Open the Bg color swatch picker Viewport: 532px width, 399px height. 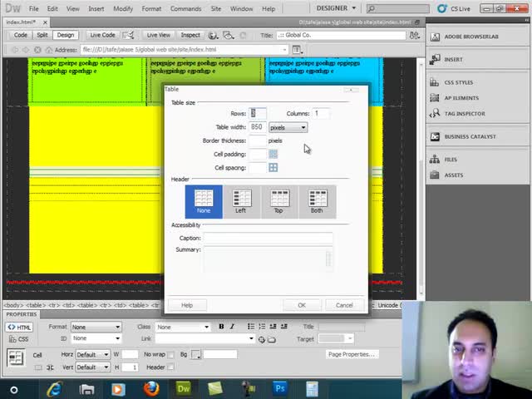click(x=196, y=355)
